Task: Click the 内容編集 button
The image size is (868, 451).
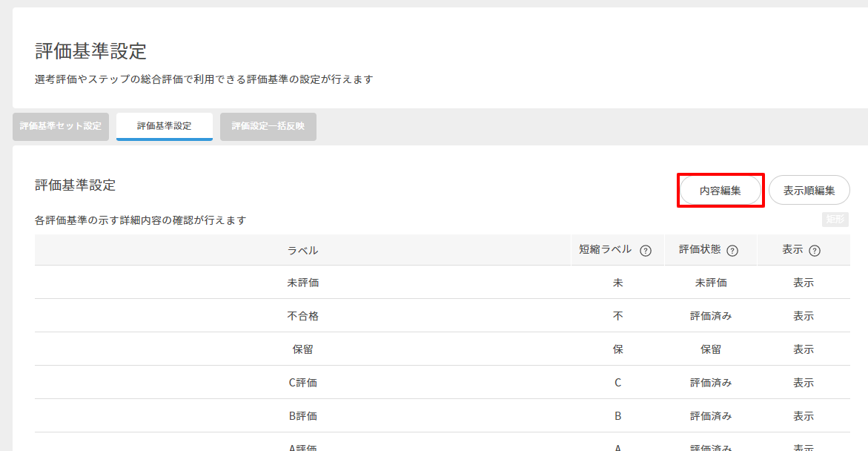Action: coord(720,191)
